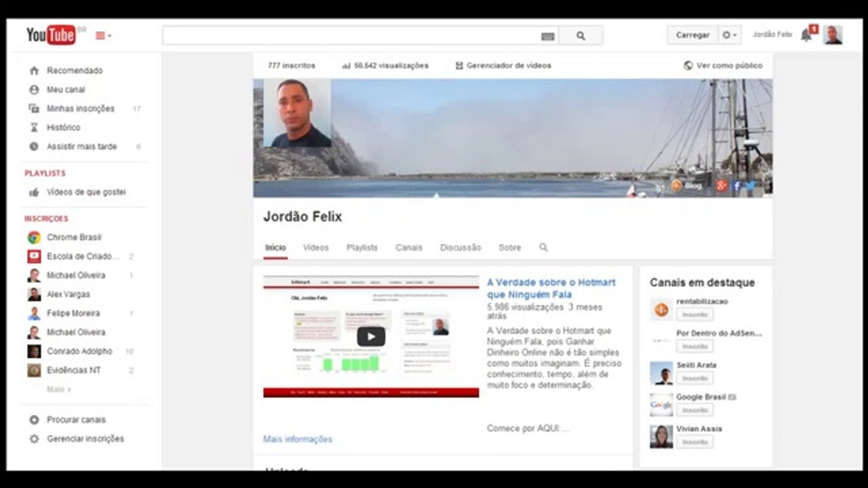
Task: Open the Twitter icon on the banner
Action: point(751,186)
